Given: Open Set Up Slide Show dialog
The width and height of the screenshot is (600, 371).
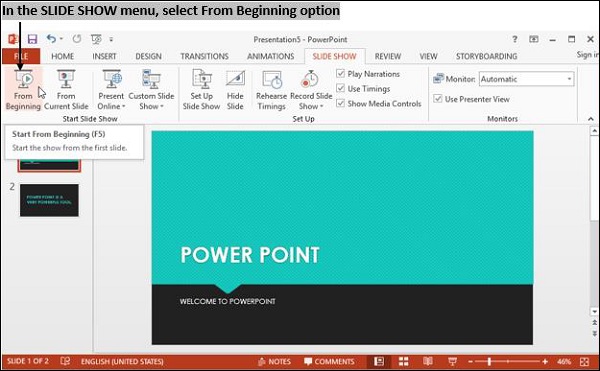Looking at the screenshot, I should tap(201, 90).
